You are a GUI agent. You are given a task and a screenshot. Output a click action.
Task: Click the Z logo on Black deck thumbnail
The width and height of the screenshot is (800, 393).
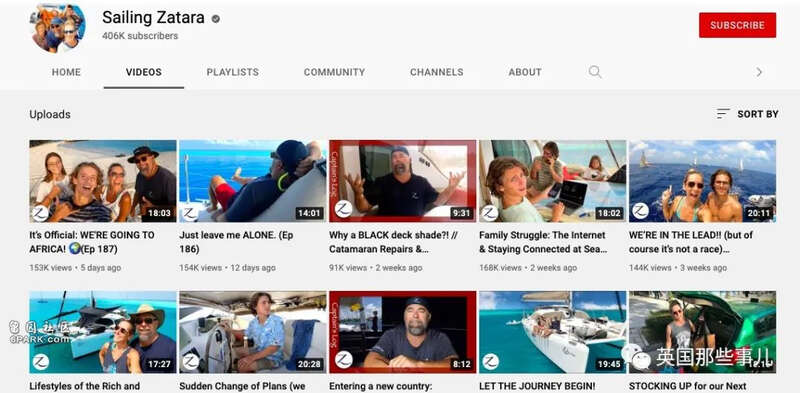click(343, 209)
